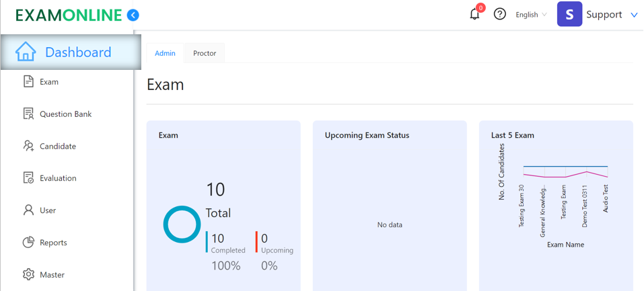Viewport: 644px width, 291px height.
Task: Click the Candidate people icon
Action: (x=28, y=146)
